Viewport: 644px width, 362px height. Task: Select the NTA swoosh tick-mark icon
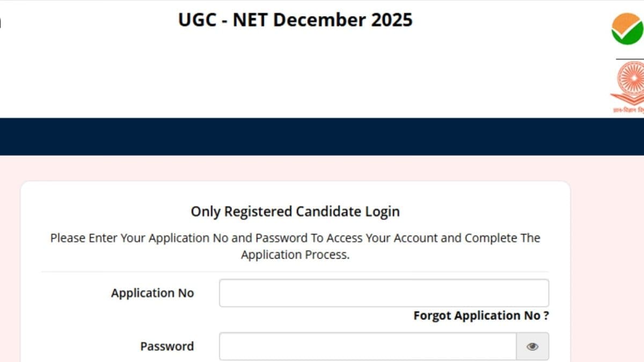627,27
